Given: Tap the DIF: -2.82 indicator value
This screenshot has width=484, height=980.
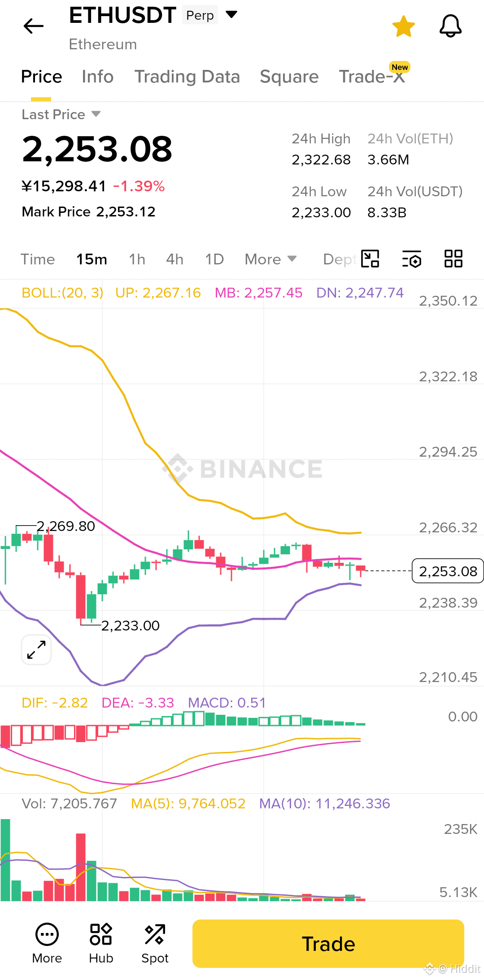Looking at the screenshot, I should (x=55, y=703).
